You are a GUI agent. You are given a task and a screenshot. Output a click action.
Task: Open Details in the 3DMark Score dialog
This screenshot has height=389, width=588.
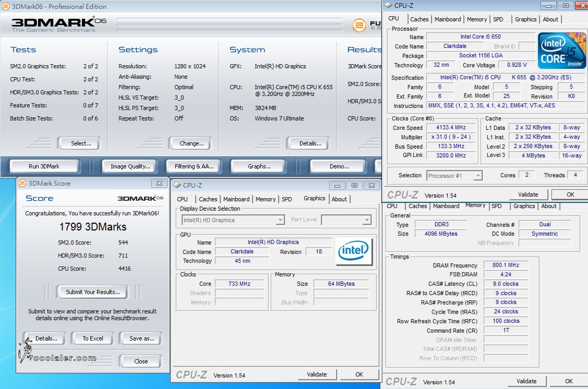tap(46, 338)
